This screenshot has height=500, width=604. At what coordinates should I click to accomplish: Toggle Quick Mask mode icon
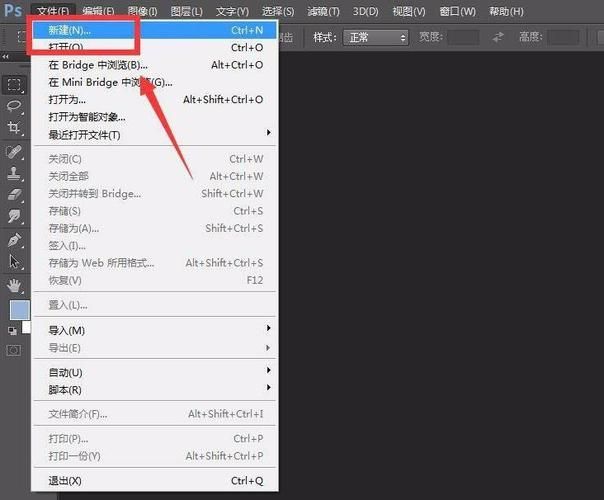14,350
